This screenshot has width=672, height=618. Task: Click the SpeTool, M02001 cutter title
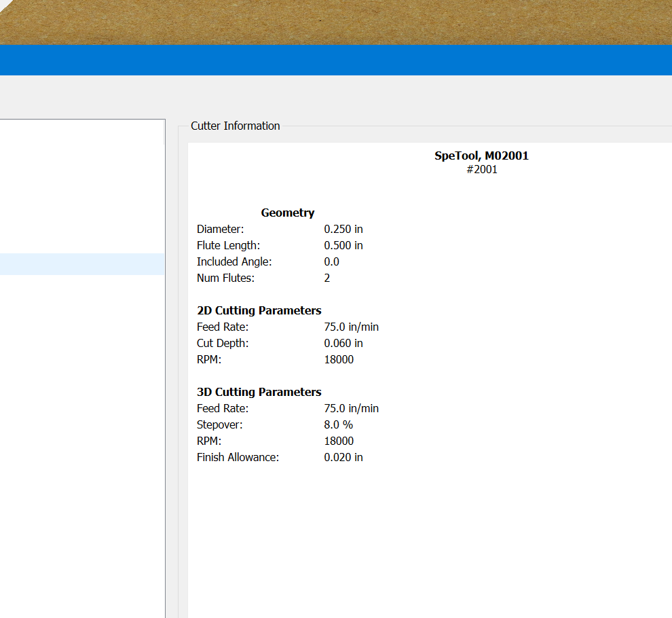click(x=481, y=156)
